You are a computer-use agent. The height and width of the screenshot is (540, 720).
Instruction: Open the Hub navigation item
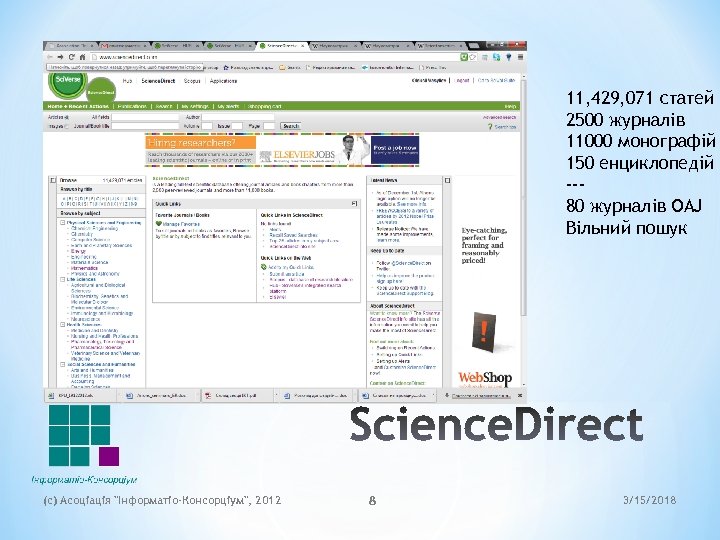pyautogui.click(x=127, y=81)
